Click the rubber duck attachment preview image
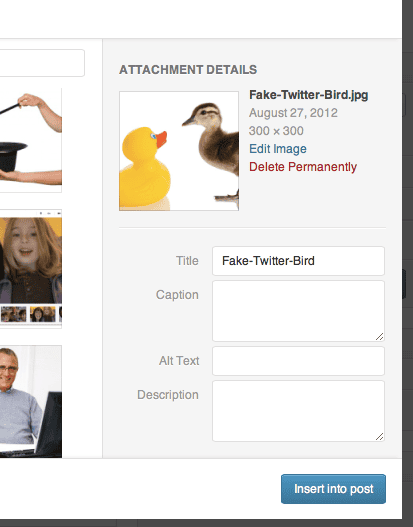The image size is (413, 527). coord(179,151)
